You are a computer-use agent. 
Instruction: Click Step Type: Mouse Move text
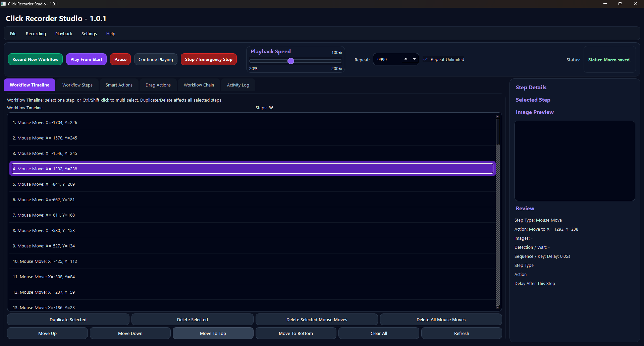pos(538,220)
